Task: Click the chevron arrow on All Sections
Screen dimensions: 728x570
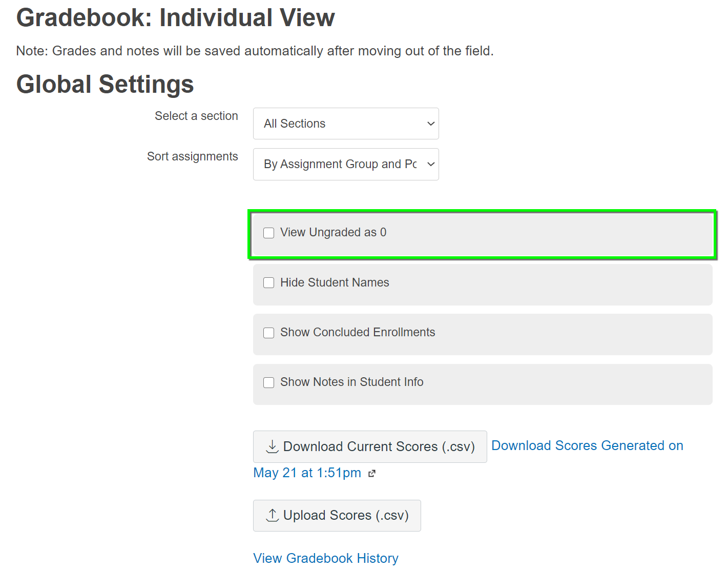Action: 431,124
